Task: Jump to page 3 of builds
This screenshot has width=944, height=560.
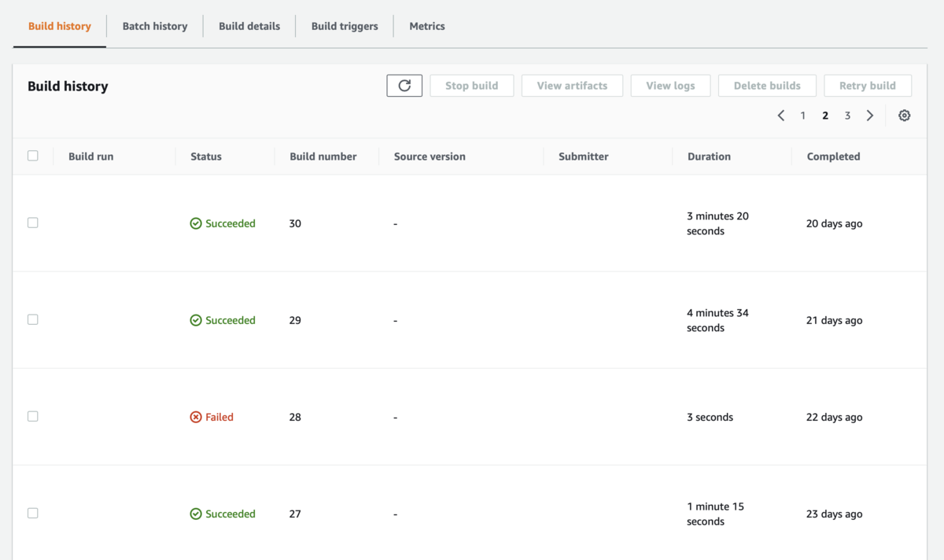Action: click(847, 116)
